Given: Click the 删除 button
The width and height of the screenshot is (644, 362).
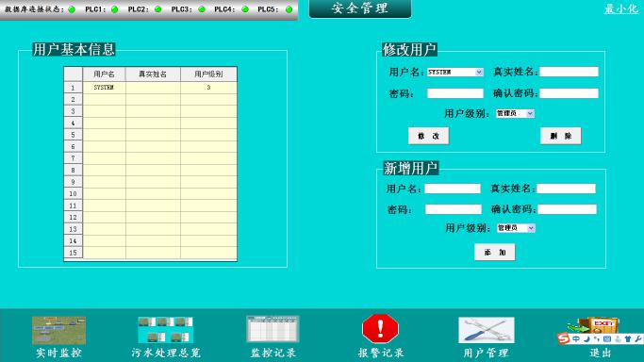Looking at the screenshot, I should pyautogui.click(x=561, y=136).
